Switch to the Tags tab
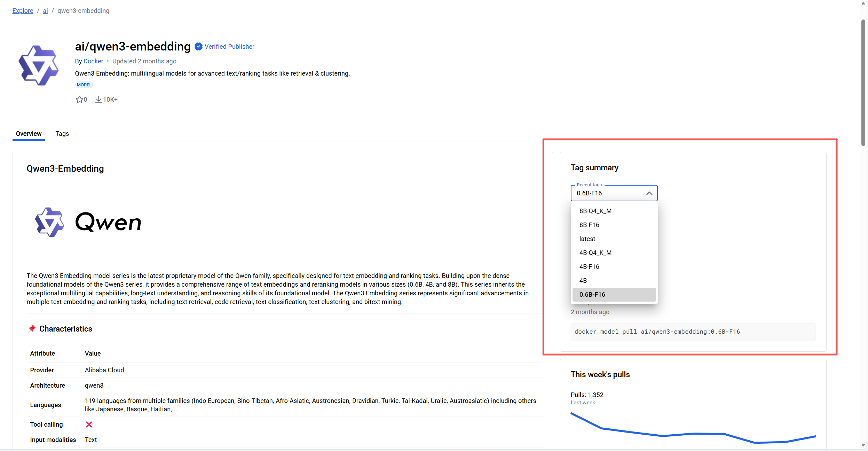Screen dimensions: 868x451 pyautogui.click(x=62, y=134)
